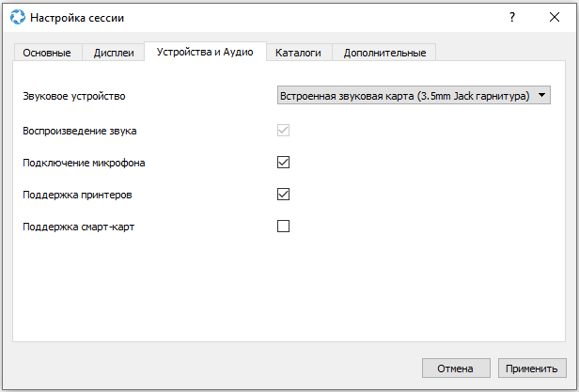Click the arrow of the Звуковое устройство dropdown
Viewport: 579px width, 392px height.
(x=542, y=95)
